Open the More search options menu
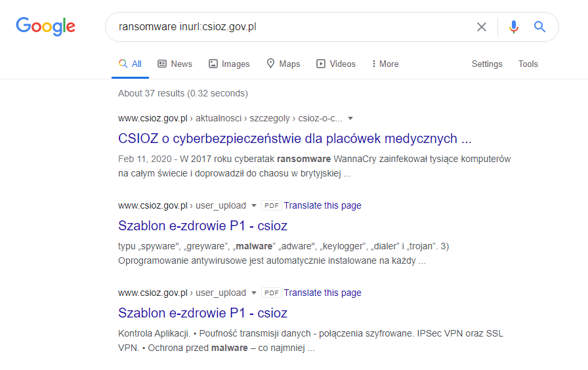 [385, 64]
